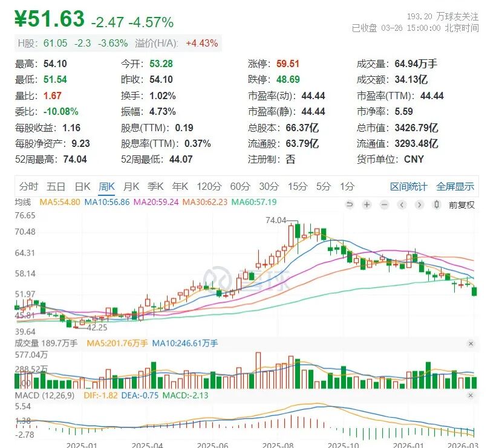
Task: Click the 全屏显示 fullscreen link
Action: 455,187
